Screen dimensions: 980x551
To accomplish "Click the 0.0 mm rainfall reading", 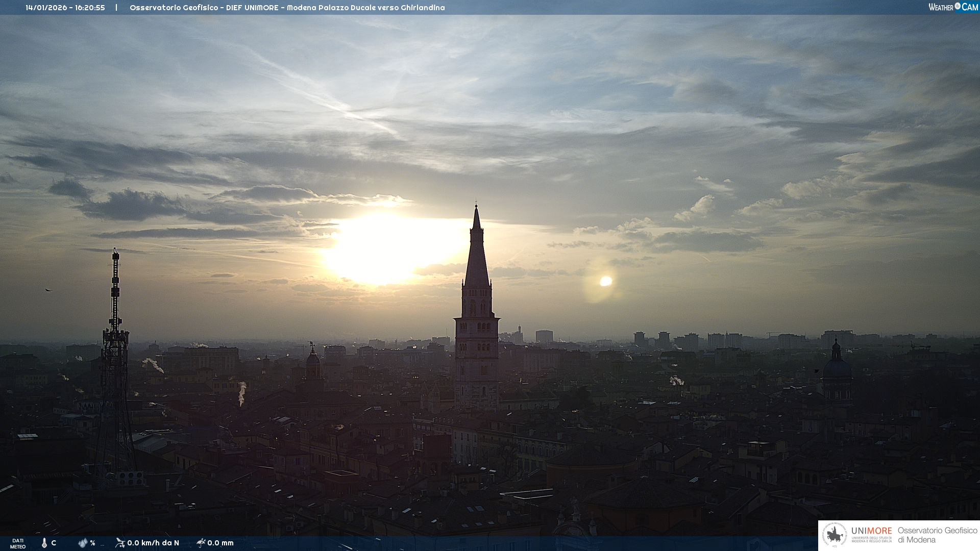I will (220, 543).
